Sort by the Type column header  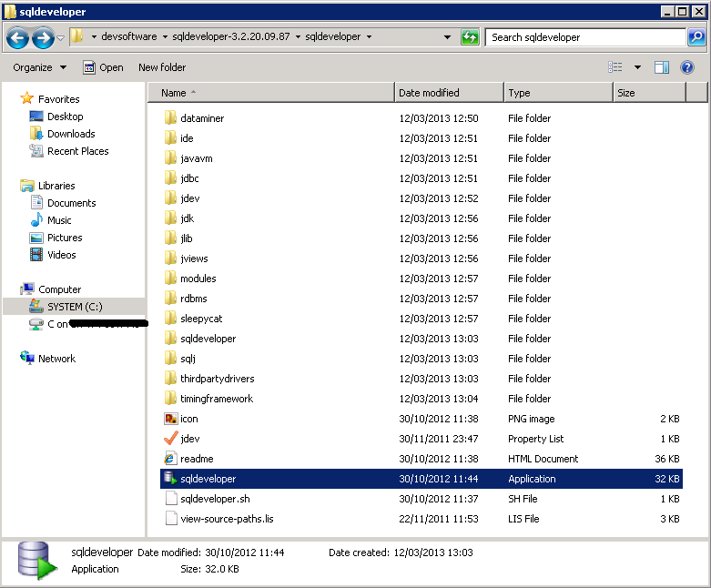559,93
